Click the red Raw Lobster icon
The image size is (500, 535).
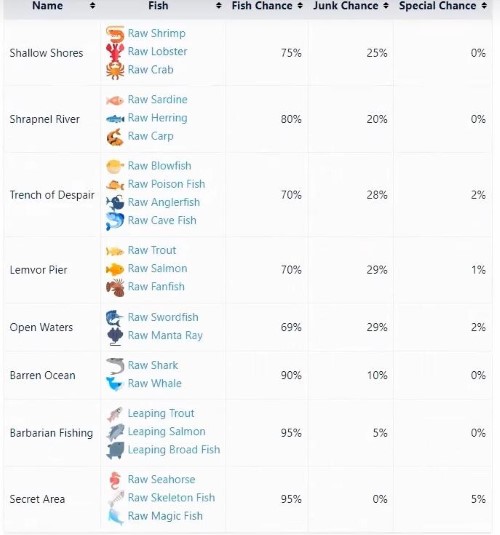(115, 52)
